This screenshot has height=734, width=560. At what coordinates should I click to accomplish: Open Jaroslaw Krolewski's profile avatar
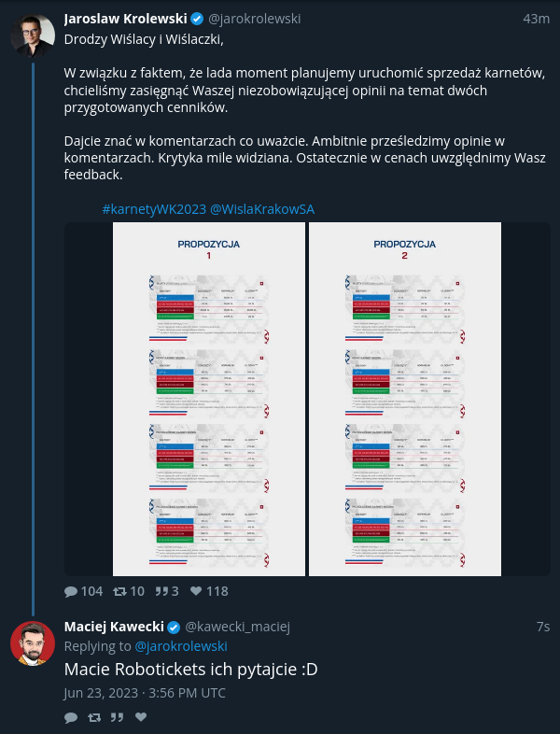click(33, 35)
